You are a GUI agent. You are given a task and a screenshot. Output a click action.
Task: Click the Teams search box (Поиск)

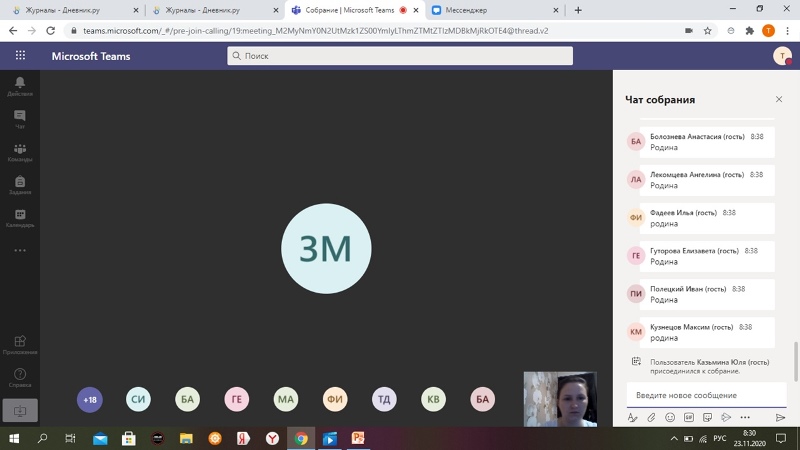[x=400, y=56]
